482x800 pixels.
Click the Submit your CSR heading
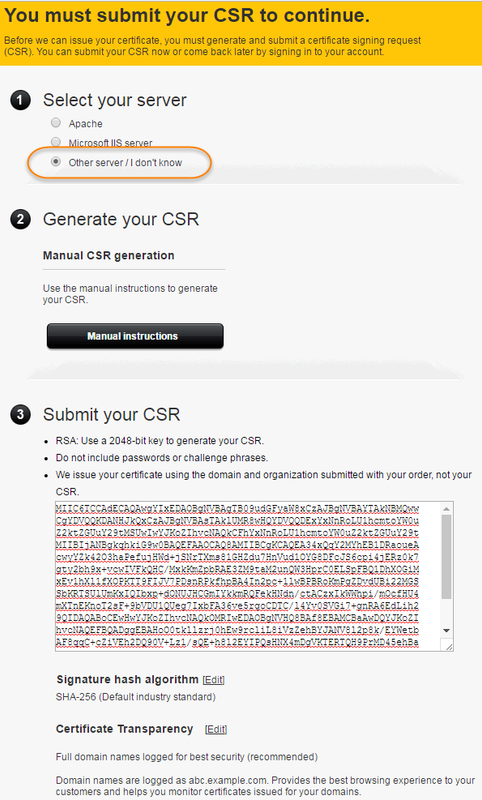pyautogui.click(x=112, y=414)
